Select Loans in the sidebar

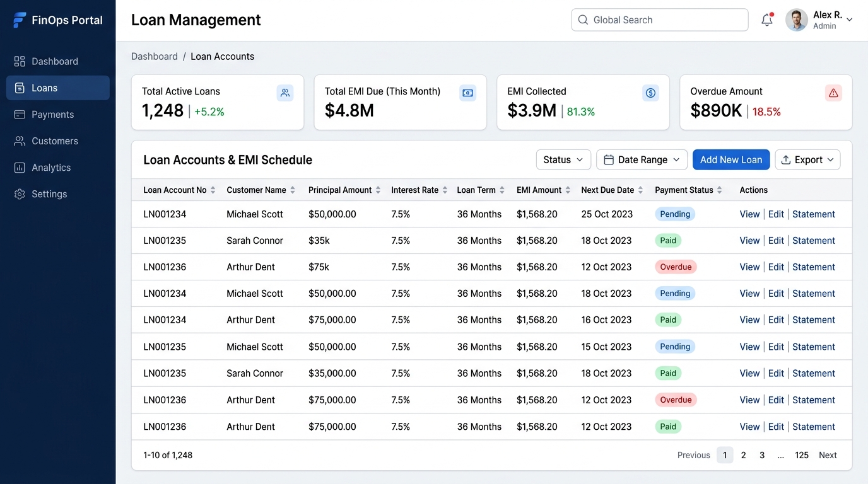click(57, 88)
